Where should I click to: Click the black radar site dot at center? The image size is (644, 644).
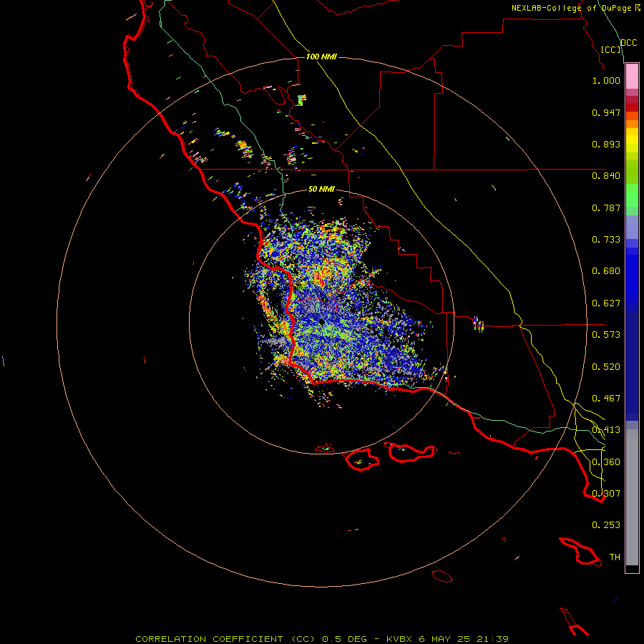tap(321, 322)
